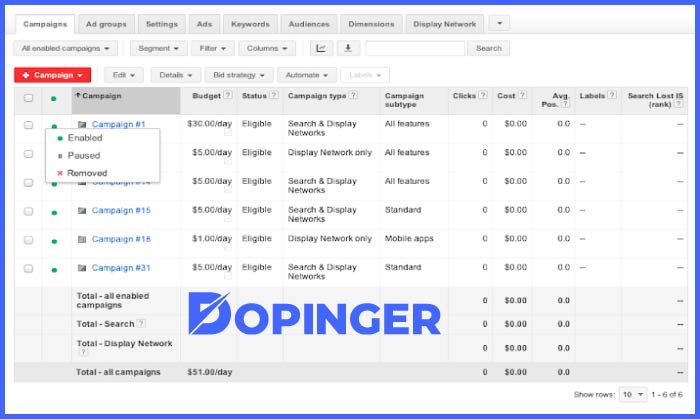Click the green status dot for Campaign #15
The height and width of the screenshot is (419, 700).
(x=54, y=213)
